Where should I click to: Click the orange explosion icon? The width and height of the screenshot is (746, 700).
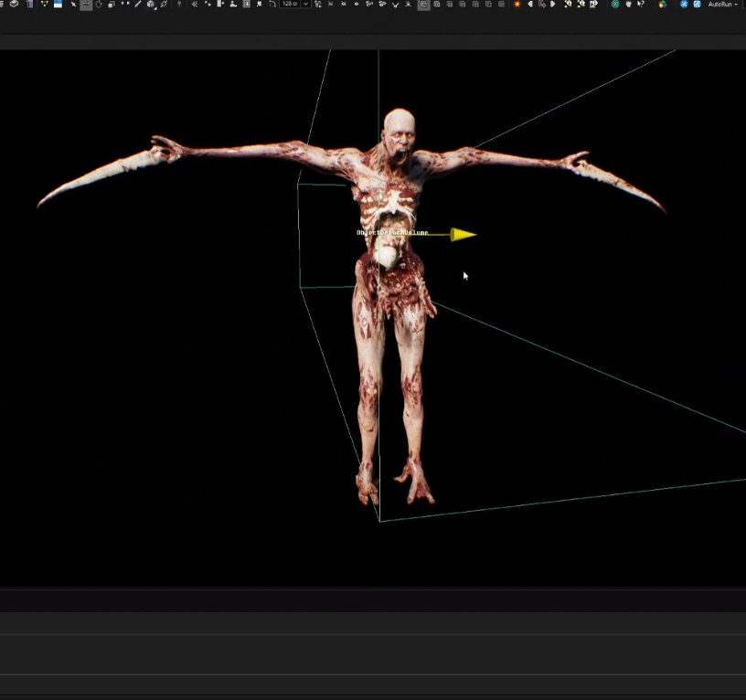coord(517,5)
